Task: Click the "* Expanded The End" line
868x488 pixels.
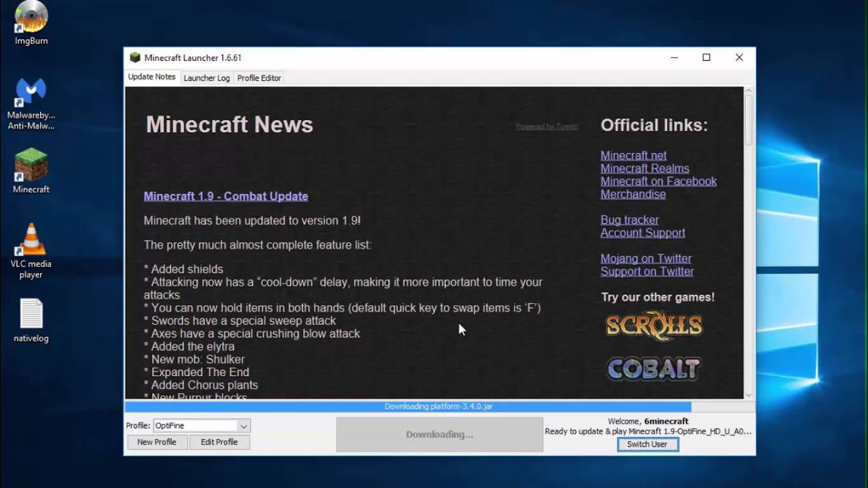Action: (x=197, y=372)
